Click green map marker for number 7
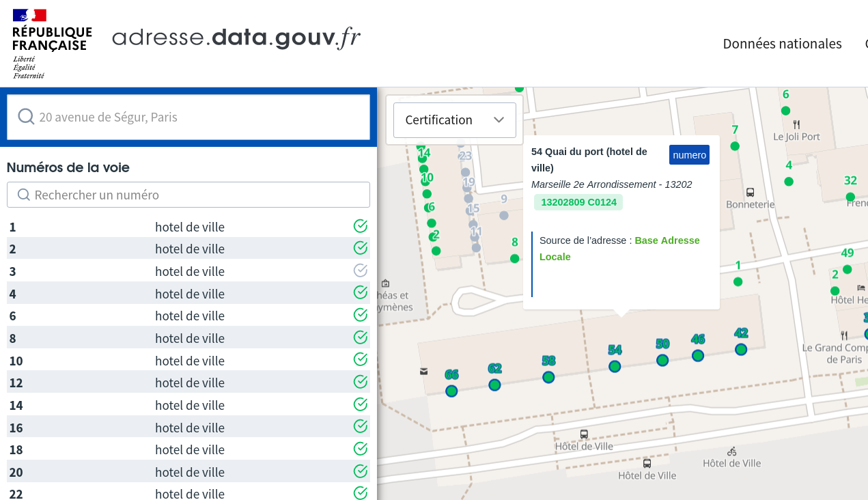Screen dimensions: 868x500 coord(735,146)
